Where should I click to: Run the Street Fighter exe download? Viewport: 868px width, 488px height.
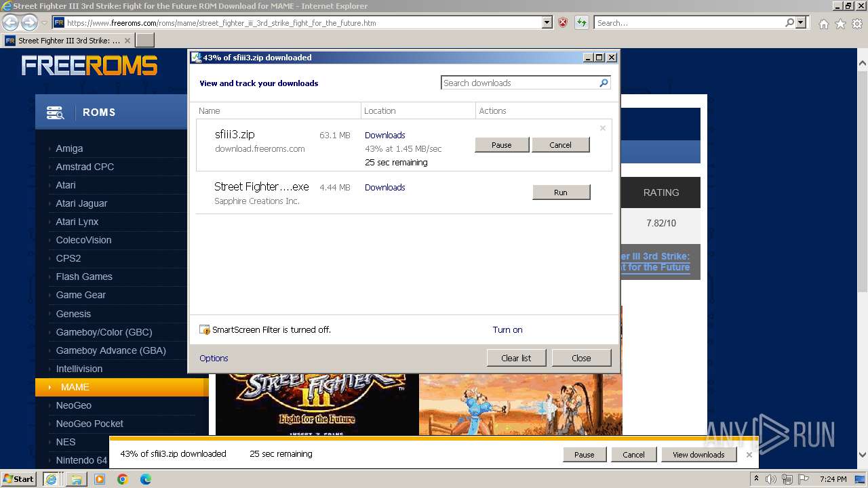click(x=561, y=192)
